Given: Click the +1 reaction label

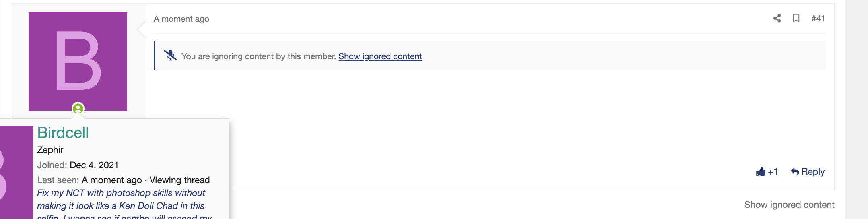Looking at the screenshot, I should 773,172.
